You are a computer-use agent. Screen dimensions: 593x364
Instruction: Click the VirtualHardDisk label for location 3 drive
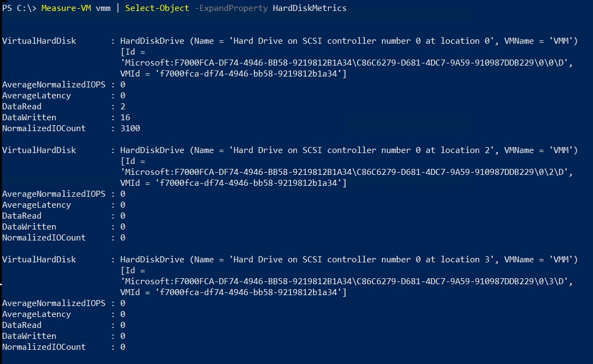39,260
